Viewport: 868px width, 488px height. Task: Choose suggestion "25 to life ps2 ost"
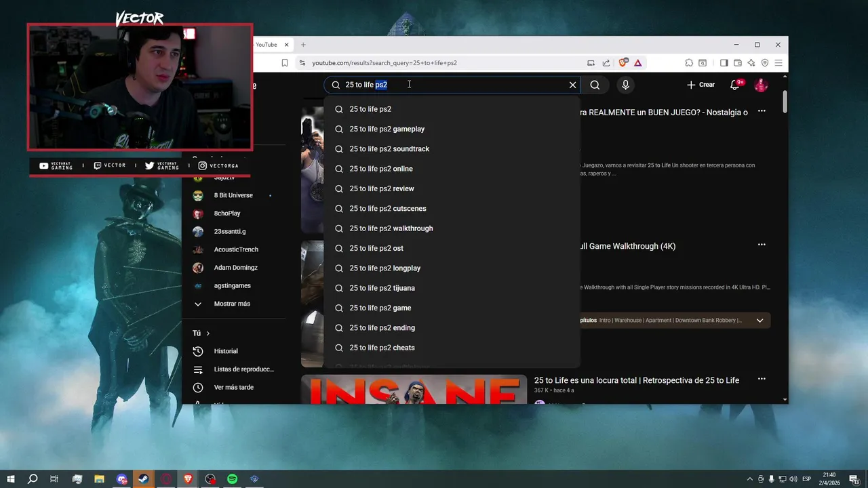(452, 248)
